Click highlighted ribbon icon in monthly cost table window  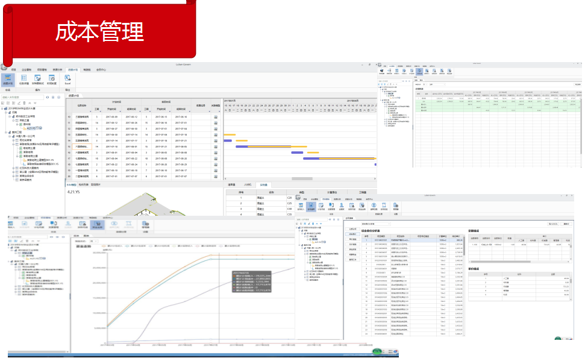419,71
